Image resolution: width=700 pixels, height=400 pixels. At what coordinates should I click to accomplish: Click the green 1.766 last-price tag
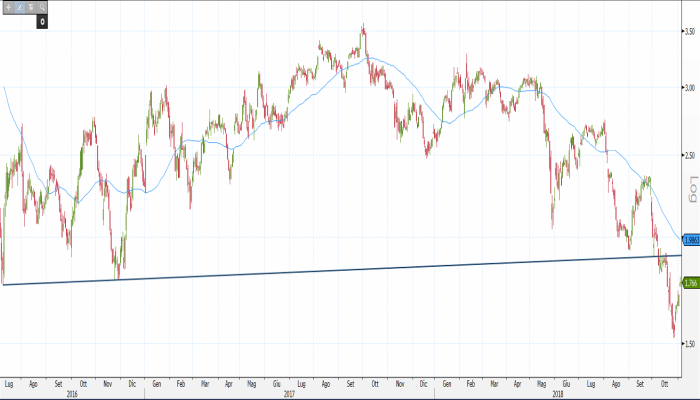[692, 283]
